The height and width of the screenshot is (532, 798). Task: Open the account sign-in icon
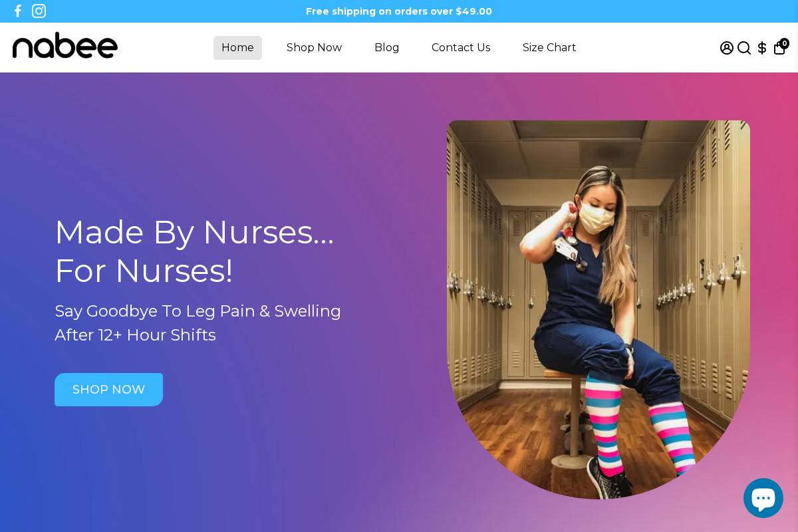[727, 48]
